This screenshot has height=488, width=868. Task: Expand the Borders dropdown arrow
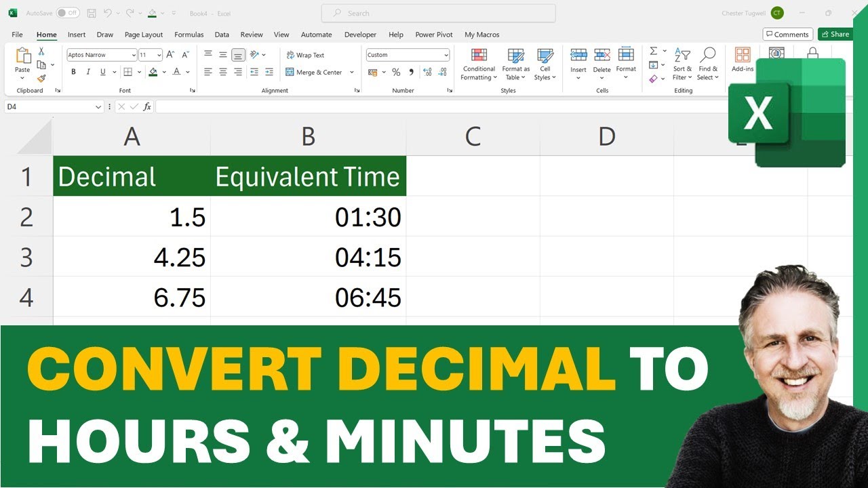tap(138, 72)
